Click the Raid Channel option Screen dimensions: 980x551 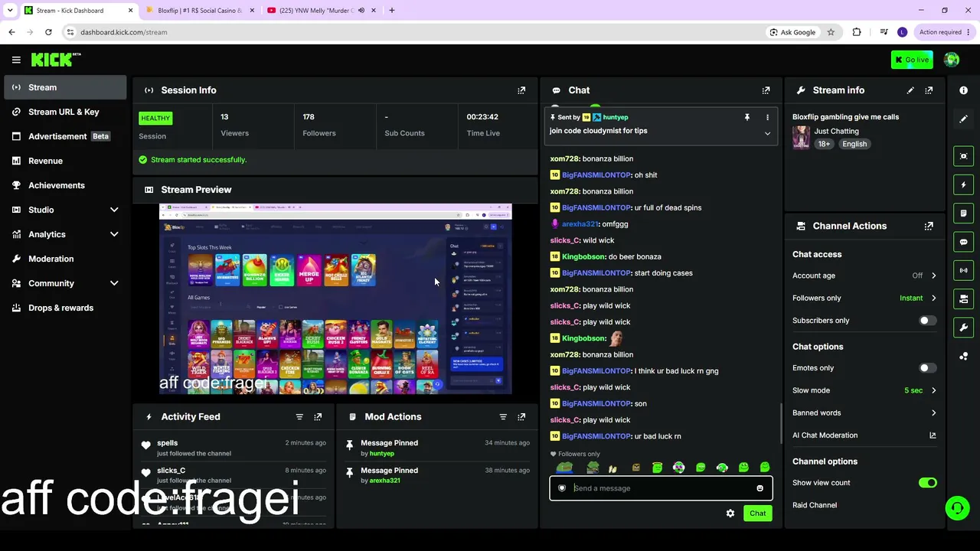815,505
